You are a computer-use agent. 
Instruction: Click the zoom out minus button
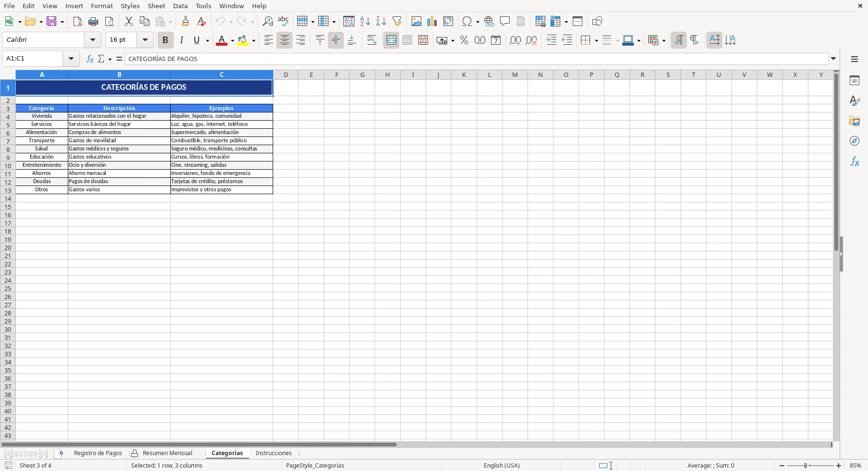click(782, 466)
